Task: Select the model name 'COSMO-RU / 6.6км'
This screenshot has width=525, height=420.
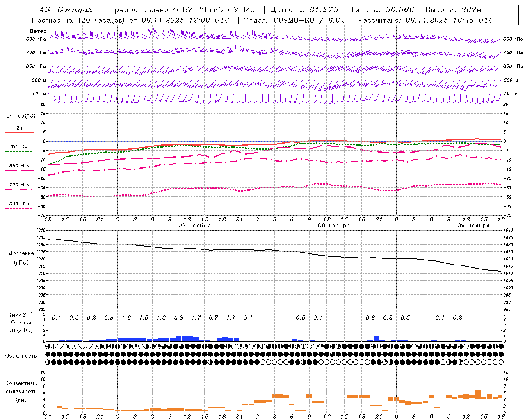Action: pyautogui.click(x=310, y=20)
